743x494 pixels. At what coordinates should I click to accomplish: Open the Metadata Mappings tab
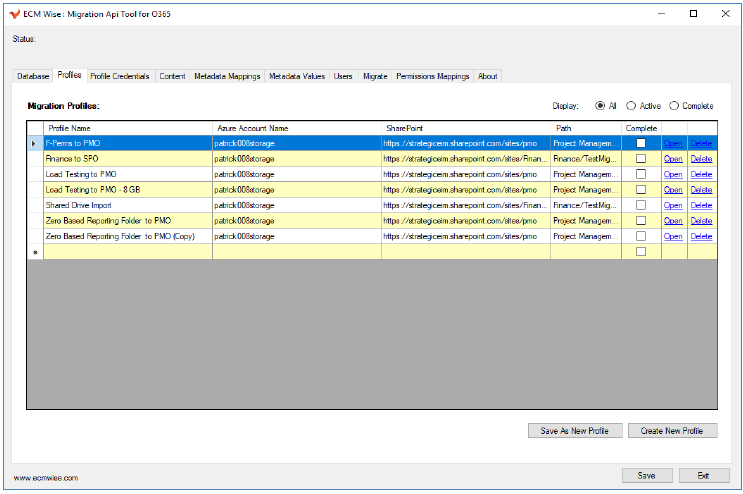coord(227,76)
